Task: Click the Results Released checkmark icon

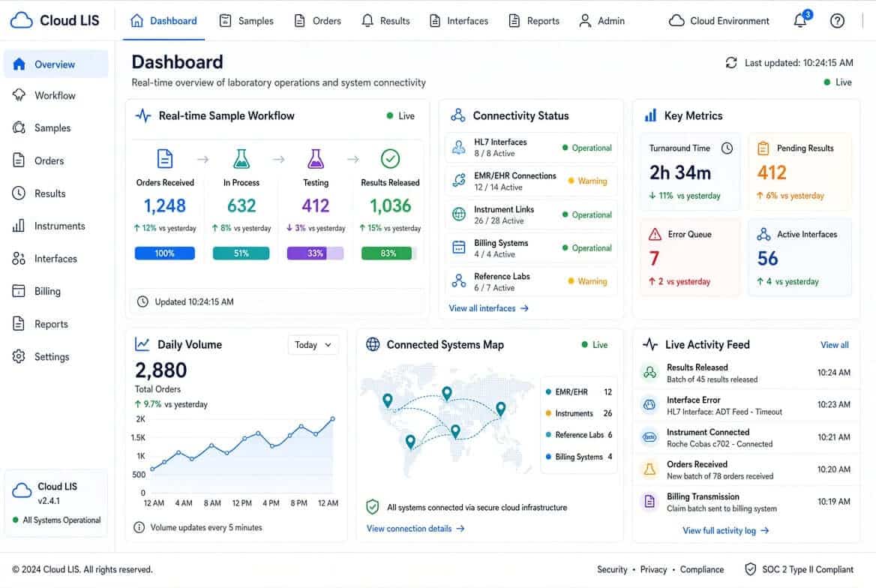Action: click(390, 159)
